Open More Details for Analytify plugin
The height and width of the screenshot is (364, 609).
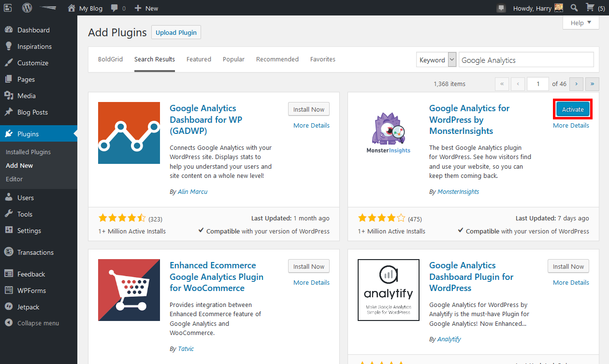click(571, 282)
